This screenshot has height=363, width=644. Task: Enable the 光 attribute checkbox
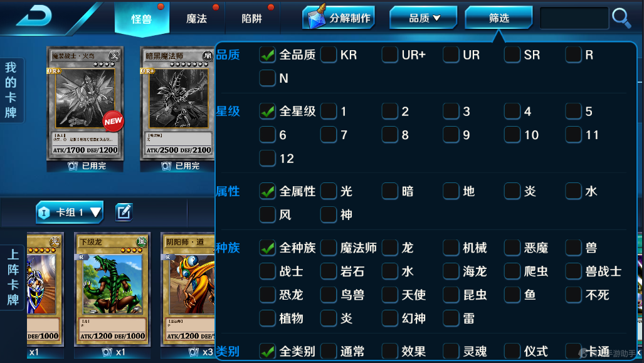tap(329, 191)
